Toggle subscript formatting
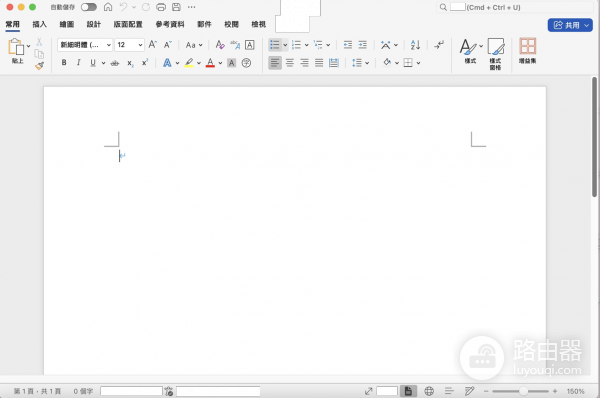This screenshot has height=398, width=600. [130, 63]
